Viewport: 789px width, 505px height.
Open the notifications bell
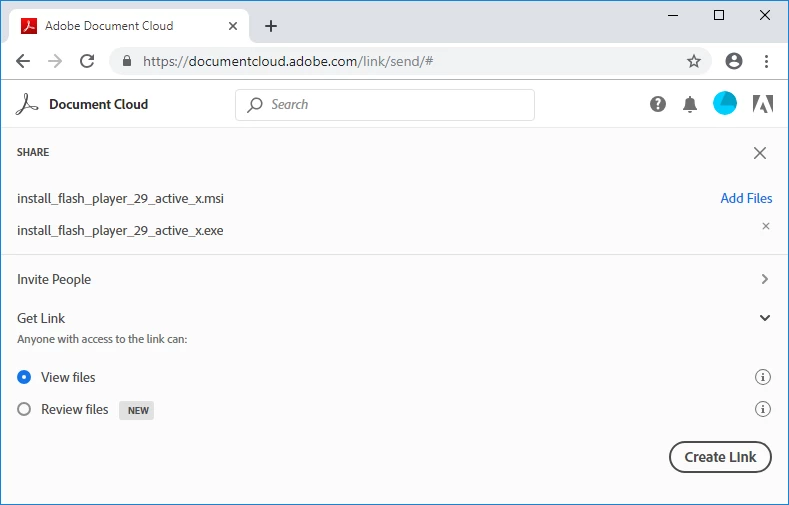690,104
